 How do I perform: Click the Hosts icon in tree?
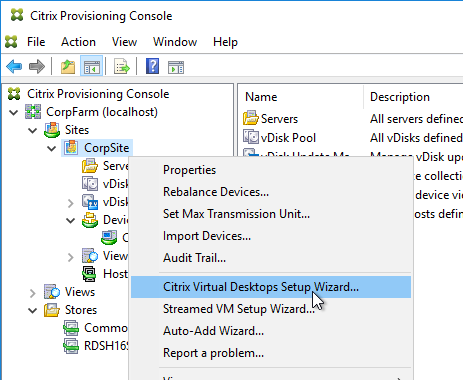click(89, 274)
